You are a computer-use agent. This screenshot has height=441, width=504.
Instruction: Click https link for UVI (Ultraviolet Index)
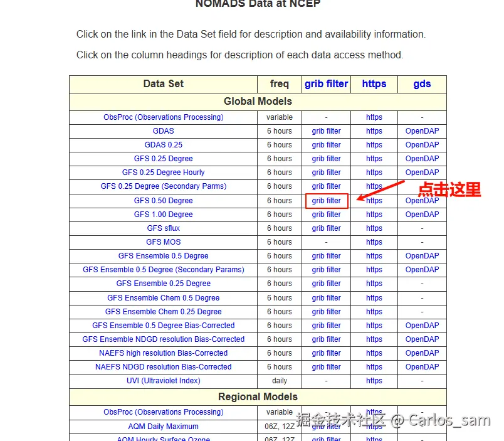coord(374,381)
